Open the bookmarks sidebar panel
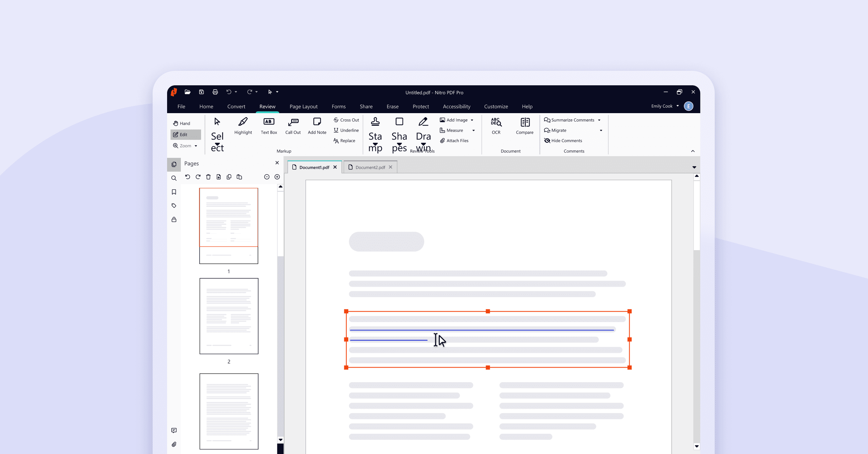This screenshot has width=868, height=454. click(x=174, y=192)
